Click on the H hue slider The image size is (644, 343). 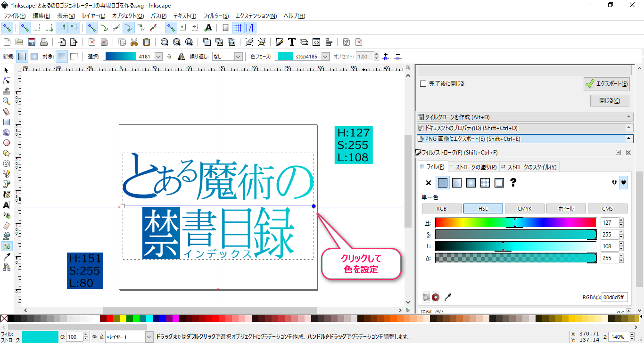pos(516,222)
